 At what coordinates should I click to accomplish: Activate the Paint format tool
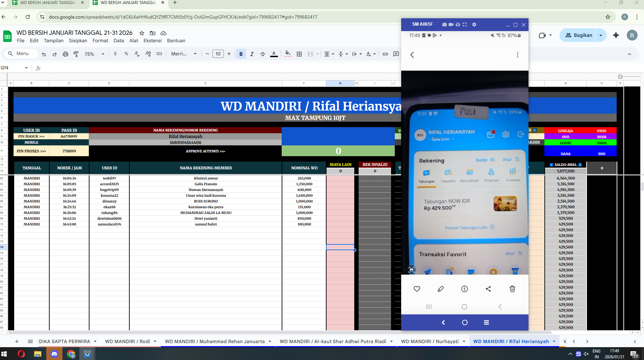coord(76,54)
